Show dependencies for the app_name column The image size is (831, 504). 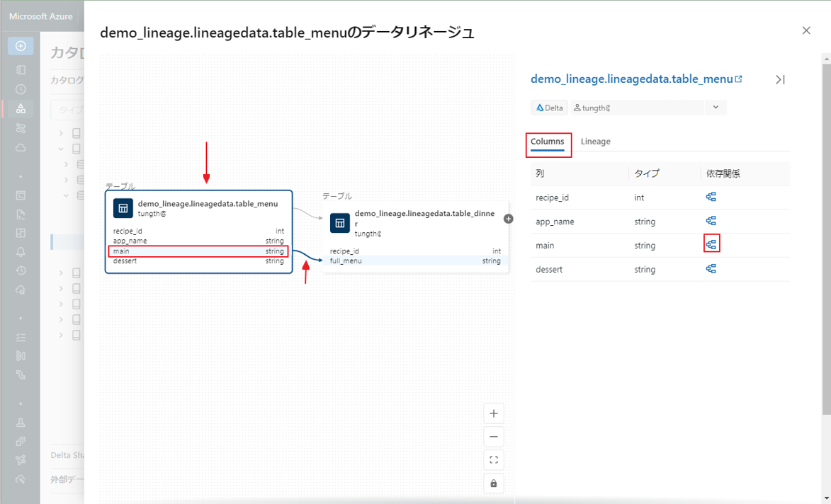coord(711,221)
